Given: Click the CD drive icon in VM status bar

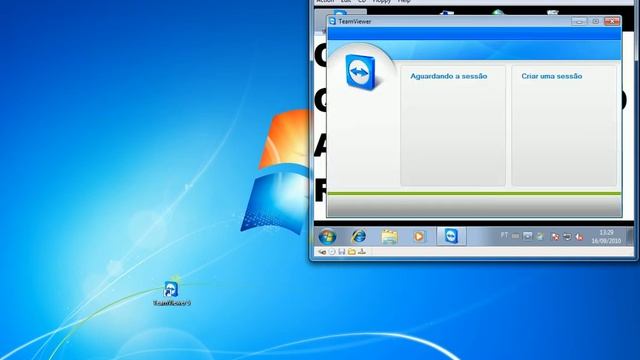Looking at the screenshot, I should (x=332, y=252).
